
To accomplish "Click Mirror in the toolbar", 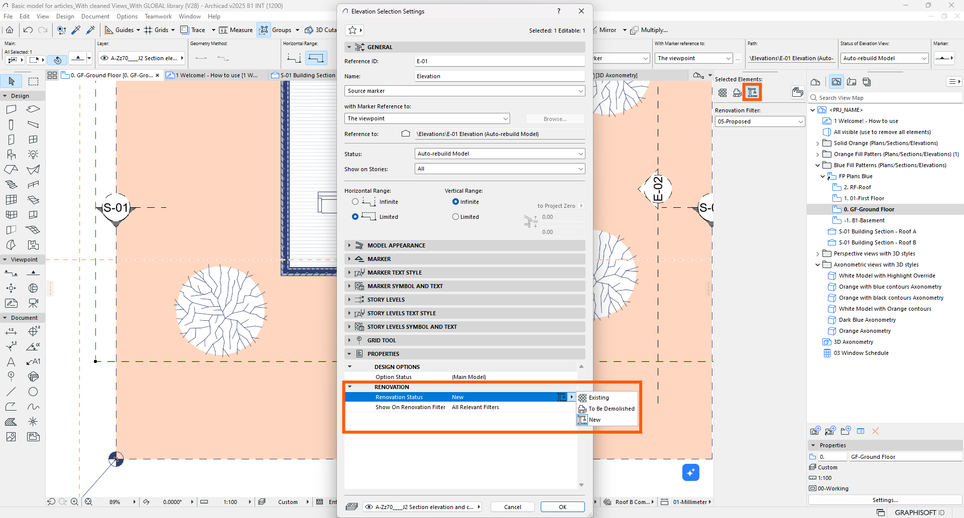I will 608,29.
